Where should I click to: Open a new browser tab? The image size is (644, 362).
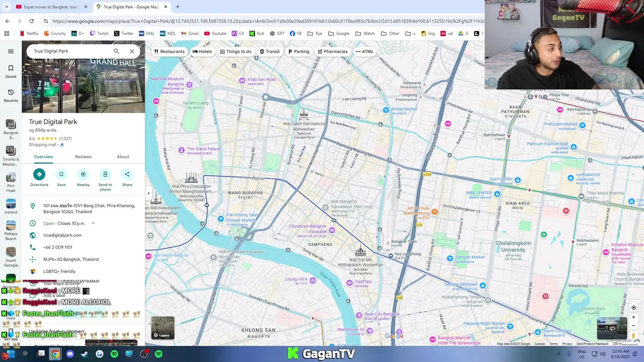[178, 7]
